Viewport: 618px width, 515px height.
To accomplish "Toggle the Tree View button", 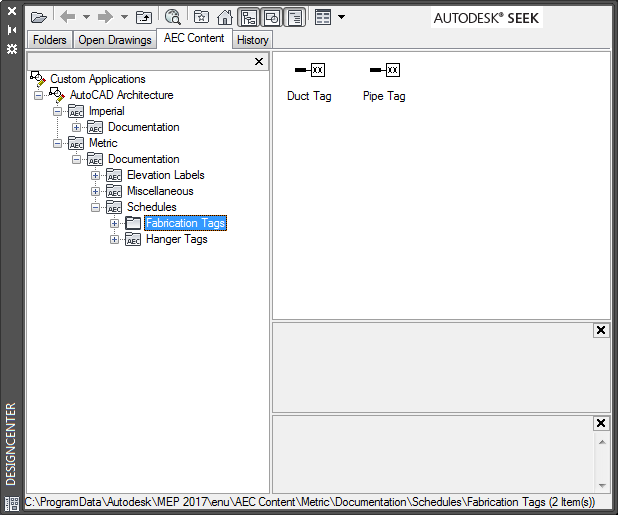I will click(x=249, y=17).
